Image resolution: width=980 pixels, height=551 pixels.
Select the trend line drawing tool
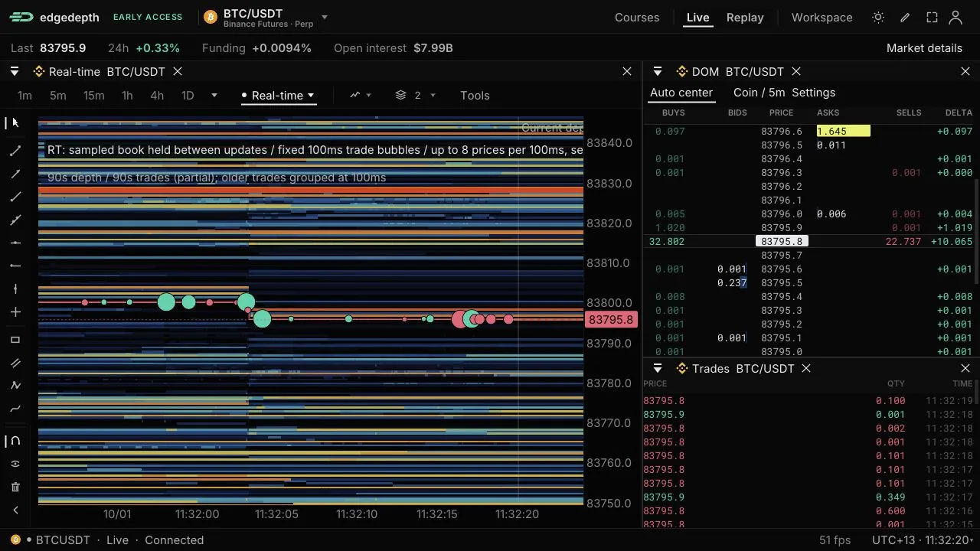(15, 151)
